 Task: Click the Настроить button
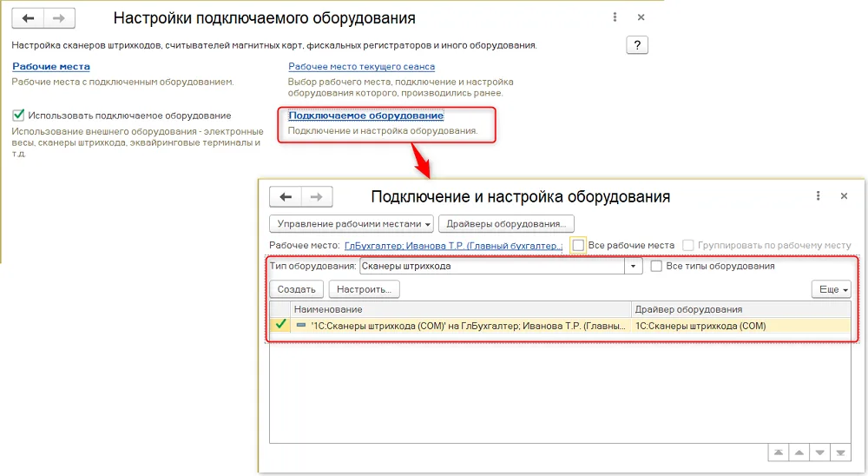click(x=364, y=289)
